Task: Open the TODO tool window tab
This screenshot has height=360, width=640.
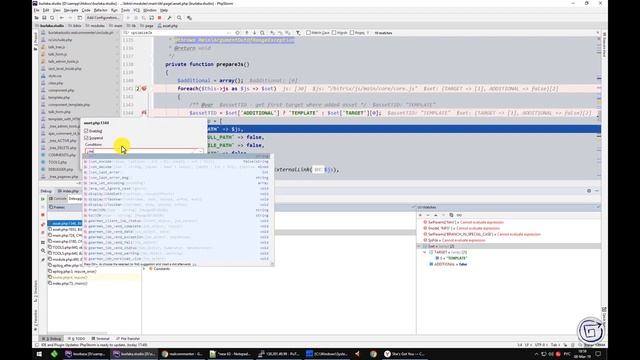Action: pos(77,339)
